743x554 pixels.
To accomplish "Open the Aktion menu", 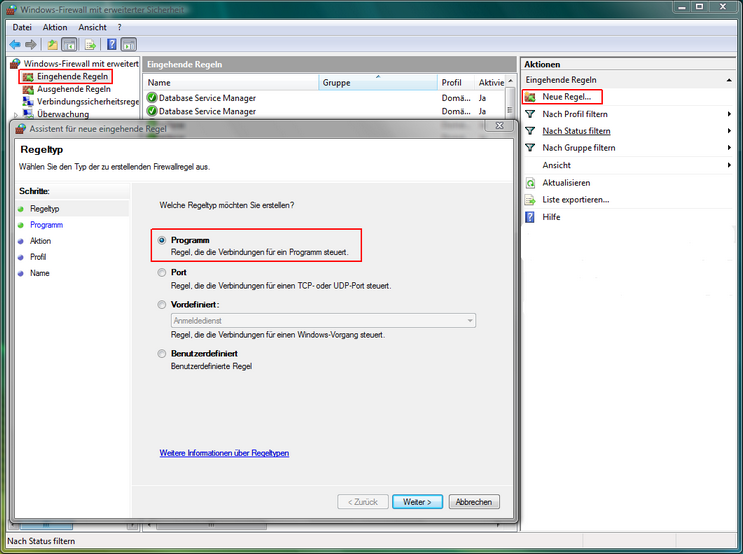I will coord(55,27).
